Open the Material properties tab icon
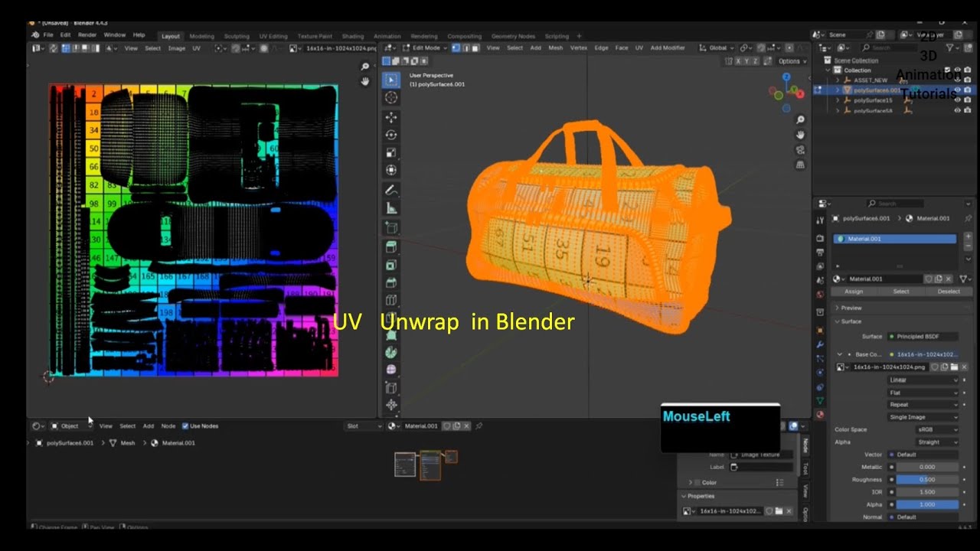Viewport: 980px width, 551px height. pos(820,414)
